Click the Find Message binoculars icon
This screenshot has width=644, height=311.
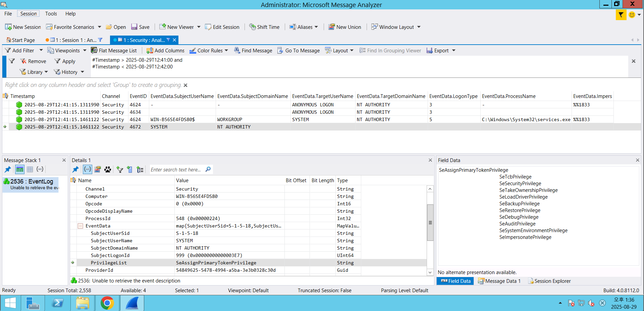237,50
